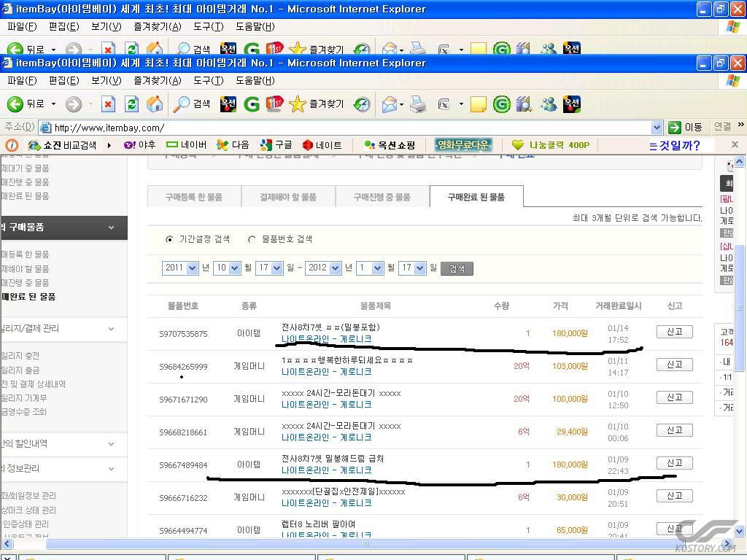Open 즐겨찾기 star favorites in front toolbar
The image size is (747, 560).
pos(317,104)
